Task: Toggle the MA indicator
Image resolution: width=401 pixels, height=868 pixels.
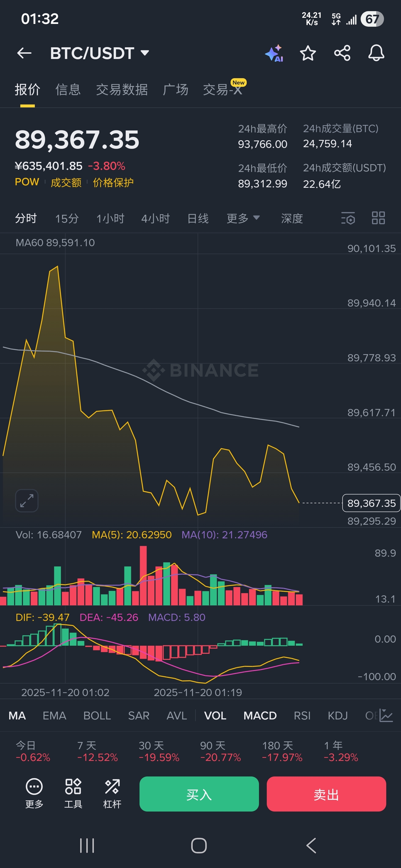Action: click(x=17, y=715)
